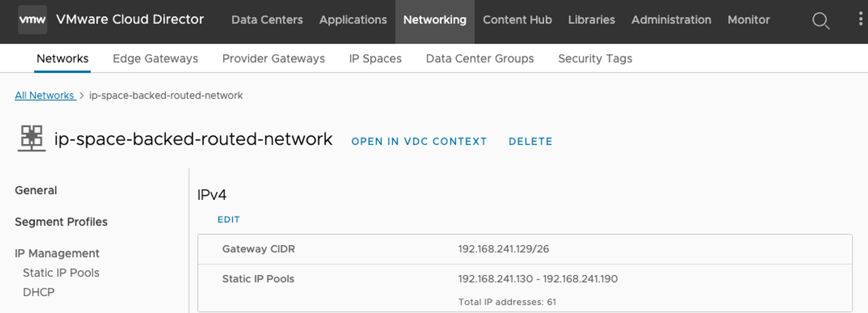Click OPEN IN VDC CONTEXT button
Screen dimensions: 868x313
click(419, 142)
